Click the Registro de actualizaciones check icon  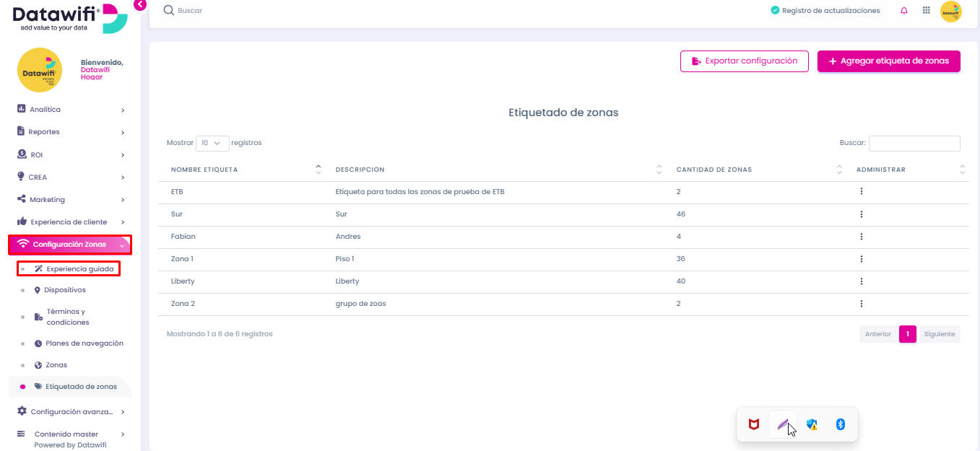click(x=775, y=11)
